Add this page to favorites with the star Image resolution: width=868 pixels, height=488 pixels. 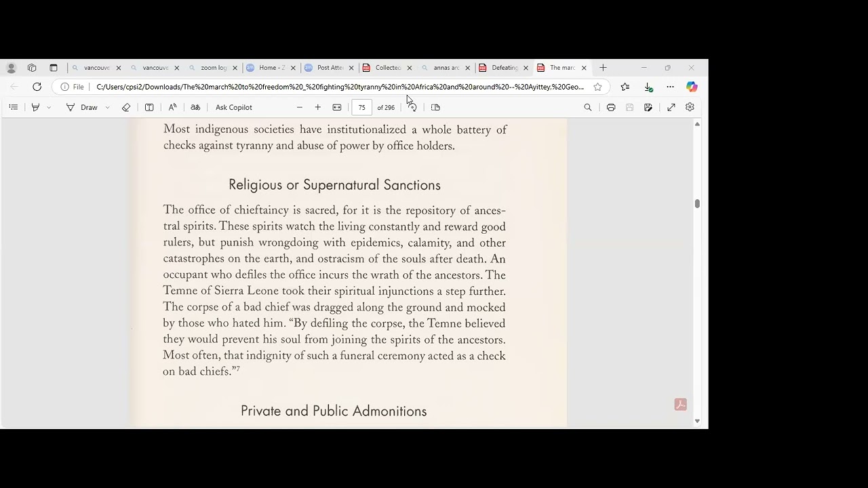597,87
